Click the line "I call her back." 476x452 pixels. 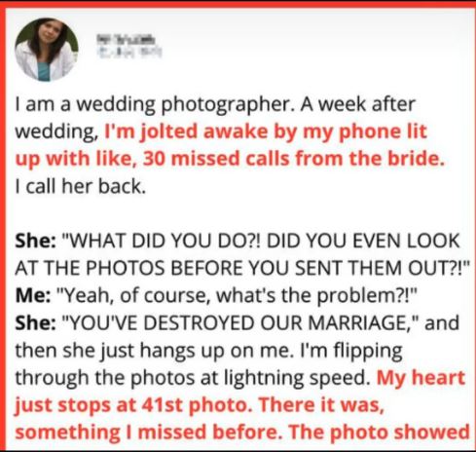[x=81, y=186]
